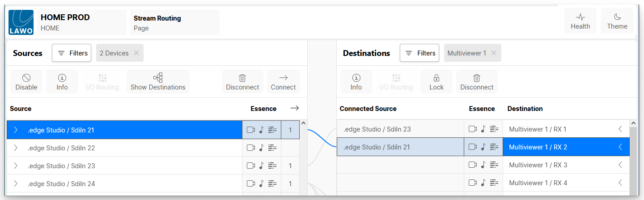Toggle the dark Theme switch

pyautogui.click(x=617, y=21)
